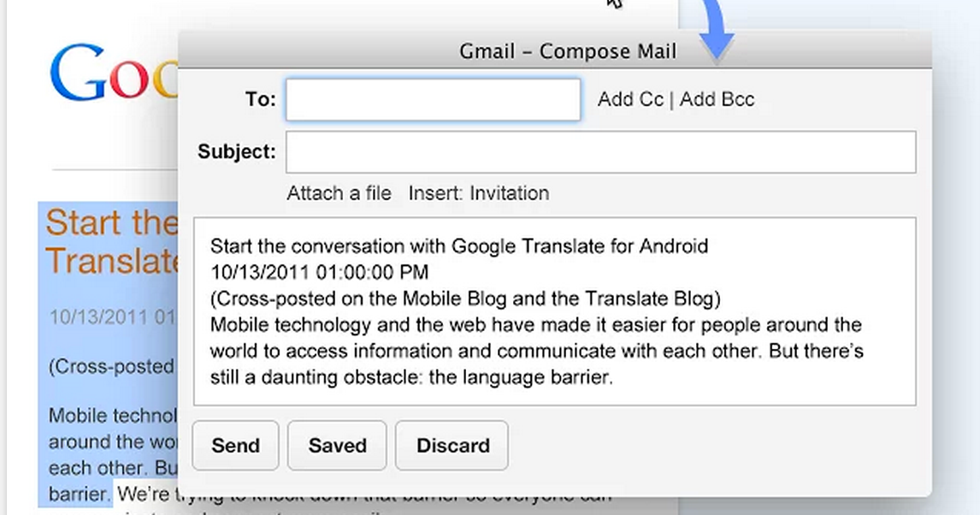Click the Add Cc link
The image size is (980, 515).
pos(629,99)
